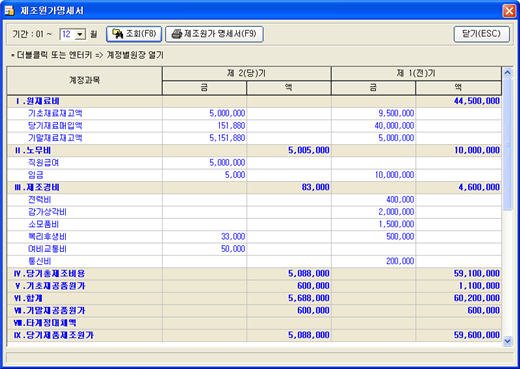520x369 pixels.
Task: Click scrollbar down arrow
Action: [507, 341]
